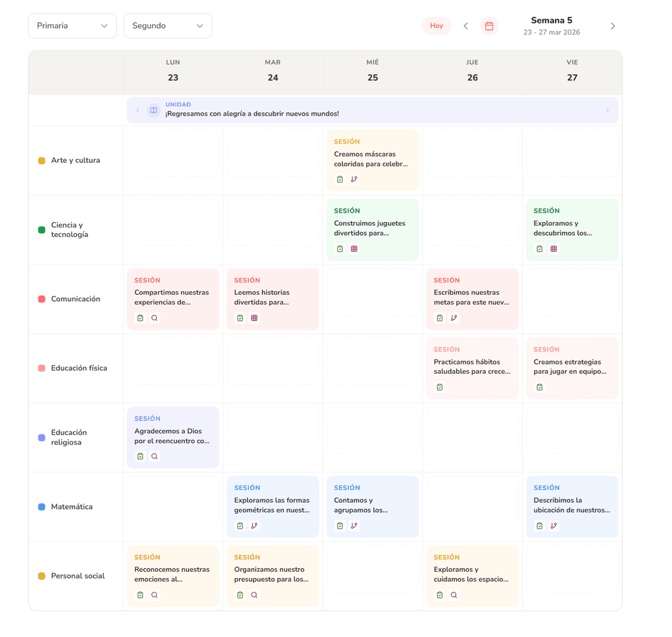The height and width of the screenshot is (637, 672).
Task: Go to next unit with banner right chevron
Action: [607, 110]
